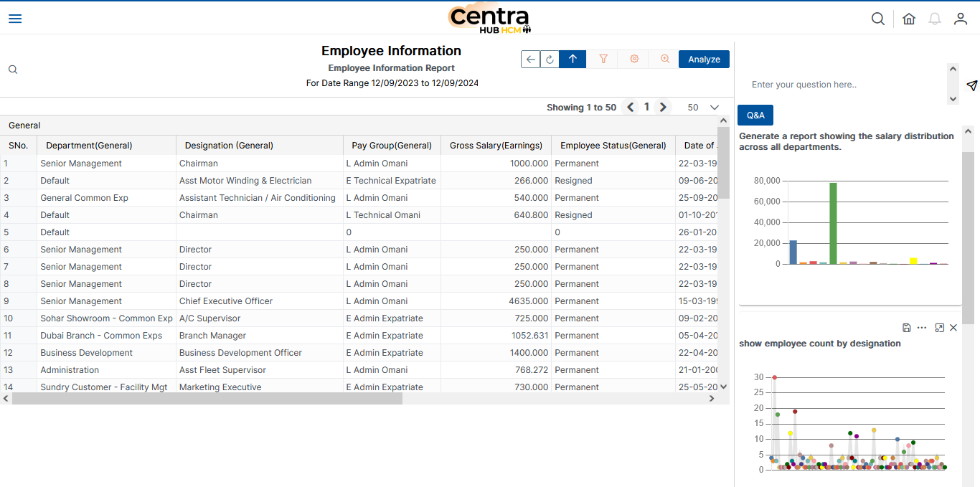Open the notifications bell
980x487 pixels.
point(935,19)
